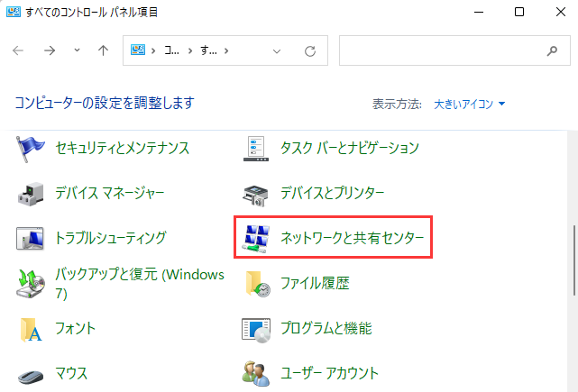The image size is (578, 392).
Task: Click the プログラムと機能 icon
Action: (256, 330)
